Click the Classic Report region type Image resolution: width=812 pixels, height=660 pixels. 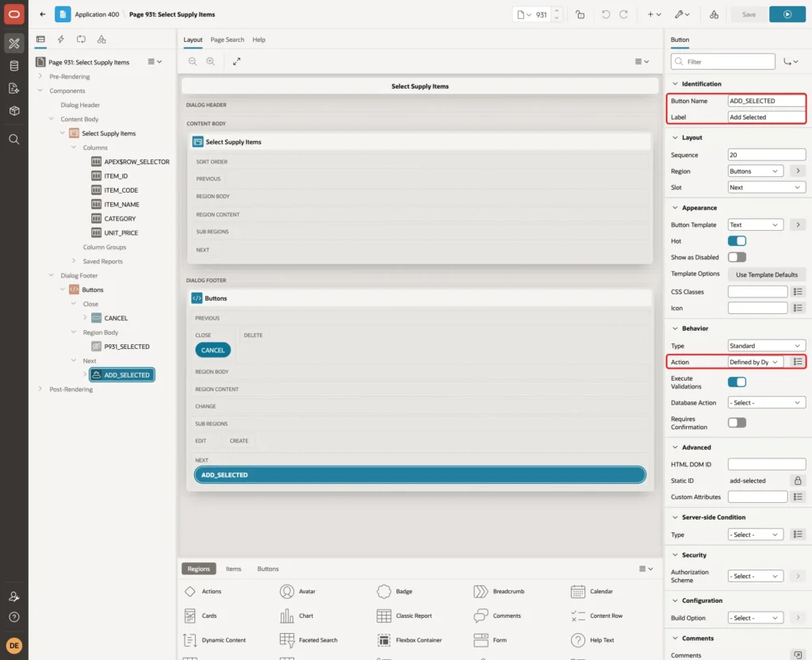click(x=404, y=616)
